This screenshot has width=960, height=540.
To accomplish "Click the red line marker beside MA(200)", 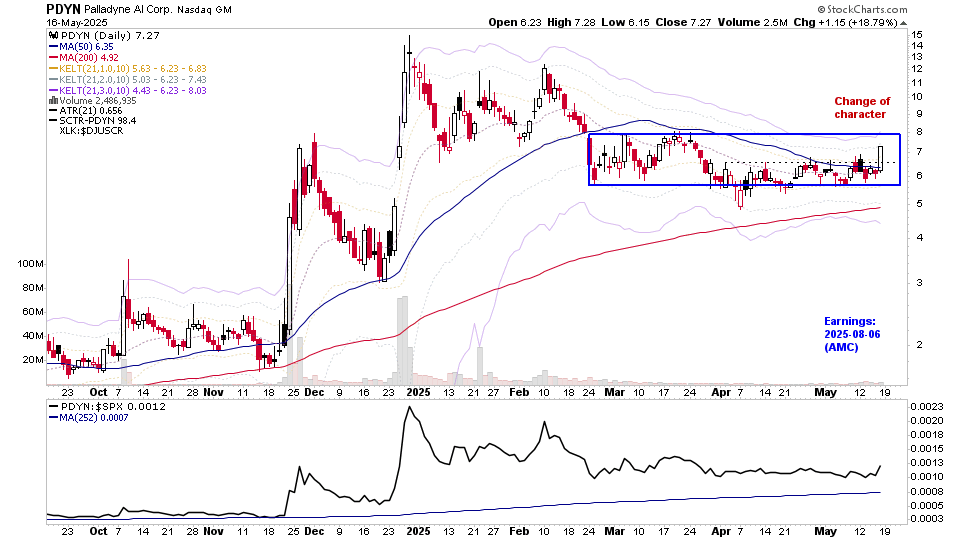I will pyautogui.click(x=53, y=58).
